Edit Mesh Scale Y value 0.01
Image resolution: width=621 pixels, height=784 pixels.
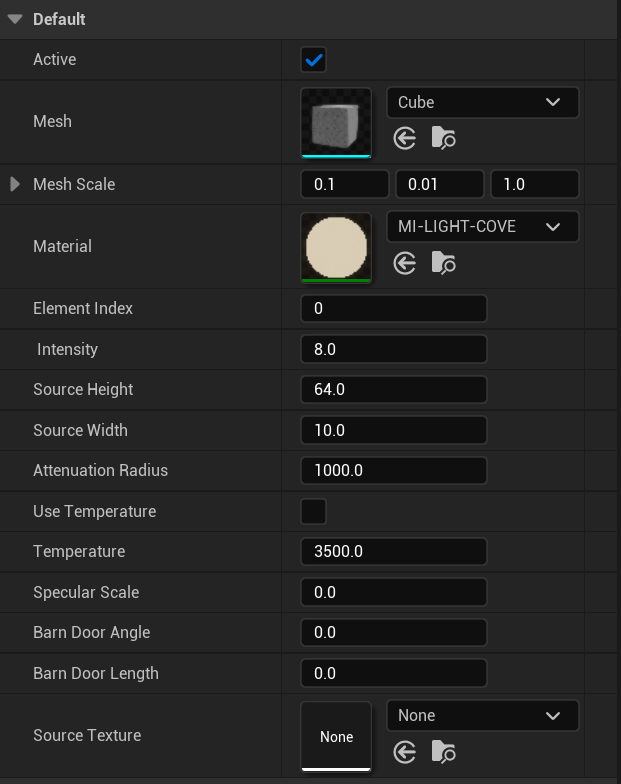(x=440, y=184)
